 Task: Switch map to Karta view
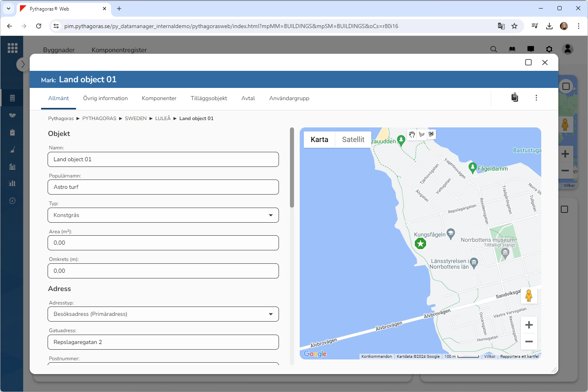pos(319,140)
